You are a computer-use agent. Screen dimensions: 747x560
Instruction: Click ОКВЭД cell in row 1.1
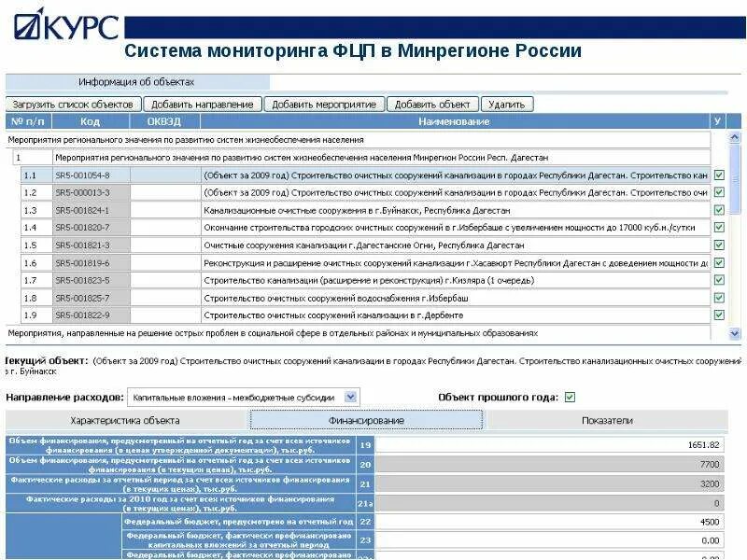point(165,175)
